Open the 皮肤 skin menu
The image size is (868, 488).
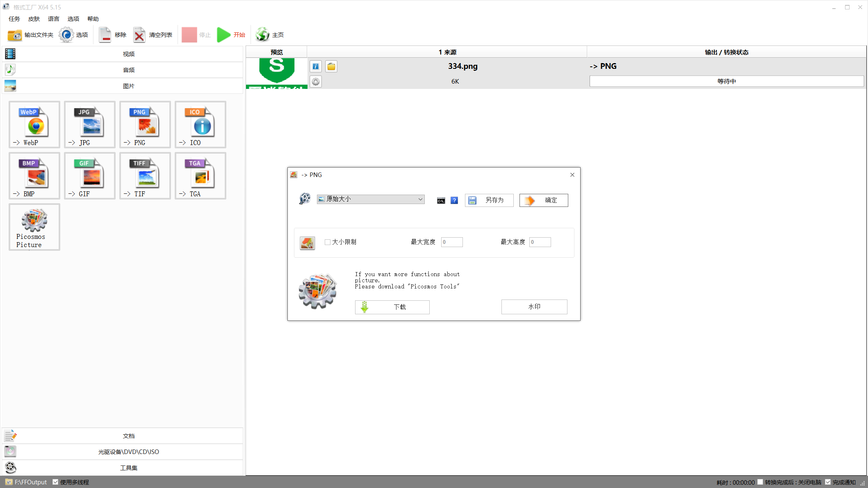pyautogui.click(x=34, y=19)
